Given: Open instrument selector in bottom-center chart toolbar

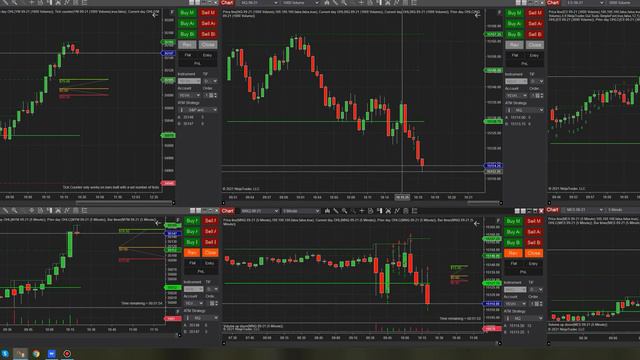Looking at the screenshot, I should pos(259,211).
